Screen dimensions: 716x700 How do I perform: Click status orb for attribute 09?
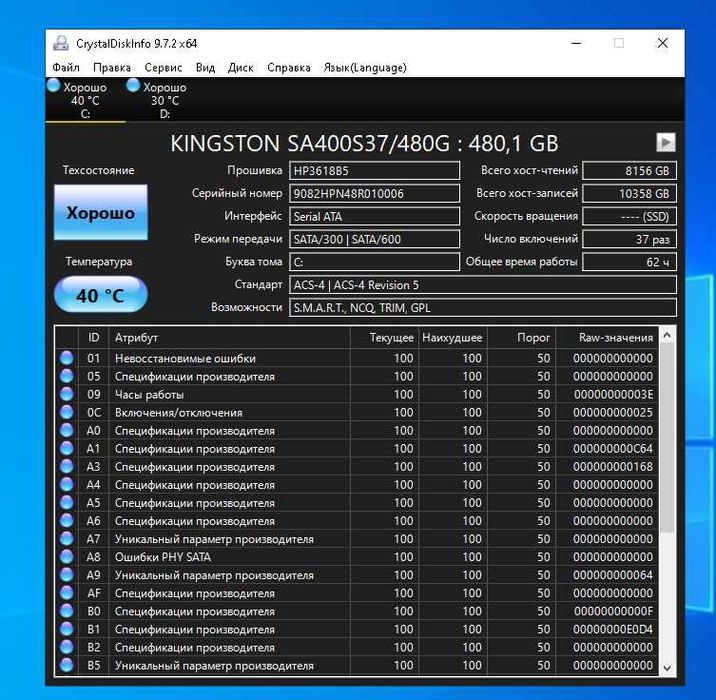tap(67, 394)
